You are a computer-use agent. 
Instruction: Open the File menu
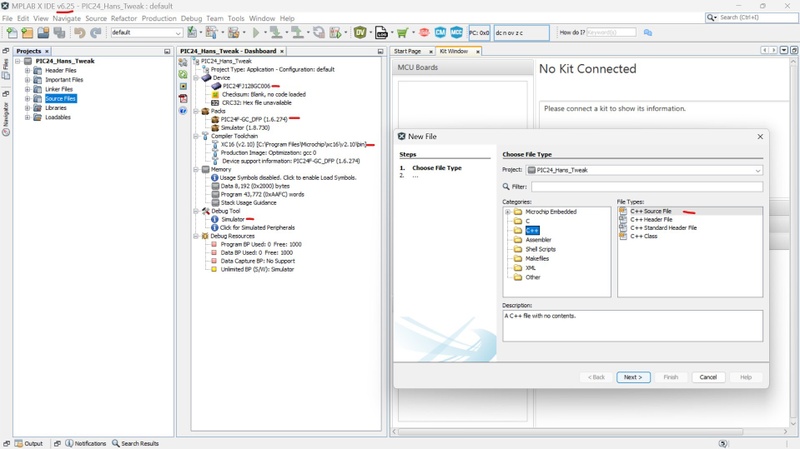(7, 18)
